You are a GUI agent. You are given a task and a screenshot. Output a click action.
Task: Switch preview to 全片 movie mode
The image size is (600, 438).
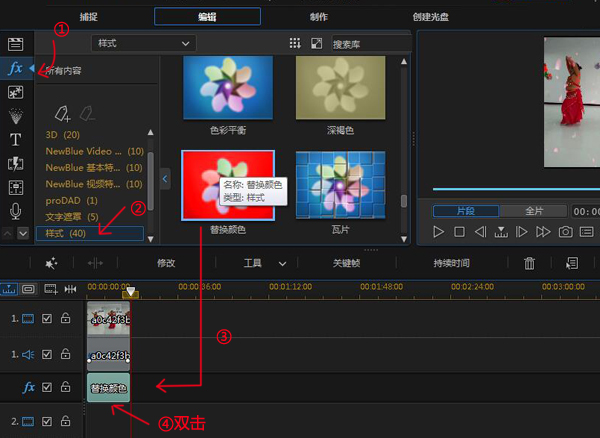534,211
